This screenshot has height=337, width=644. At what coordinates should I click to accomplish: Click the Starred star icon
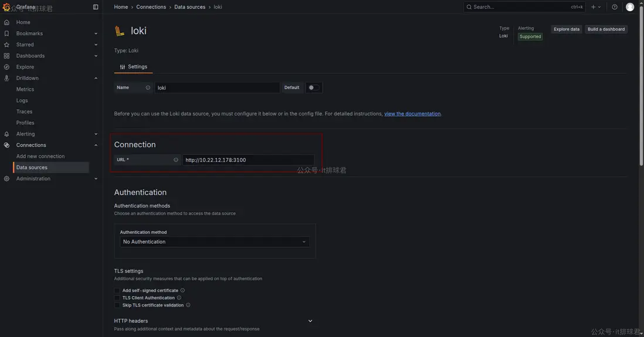tap(6, 45)
